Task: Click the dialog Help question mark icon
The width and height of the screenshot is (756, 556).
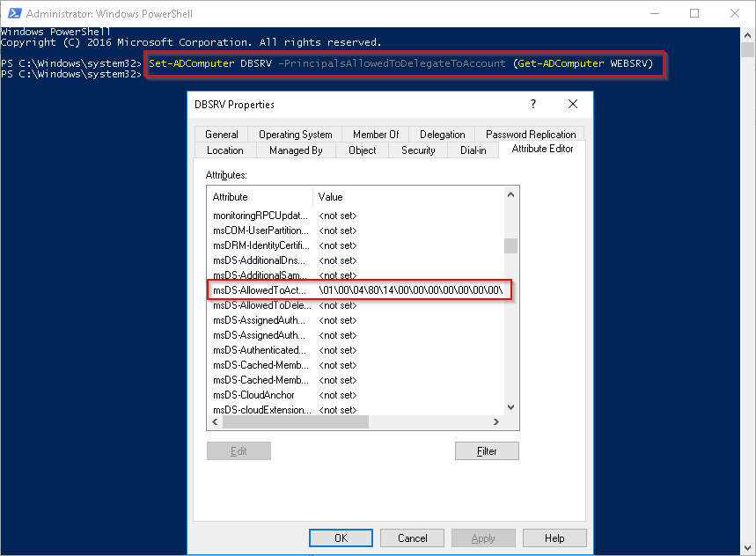Action: pyautogui.click(x=533, y=104)
